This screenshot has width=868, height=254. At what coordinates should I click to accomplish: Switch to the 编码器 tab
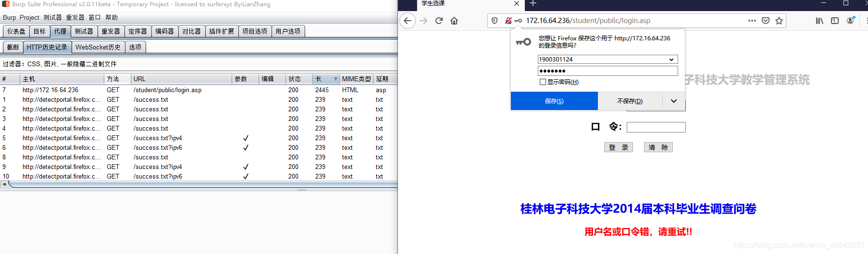pyautogui.click(x=164, y=31)
